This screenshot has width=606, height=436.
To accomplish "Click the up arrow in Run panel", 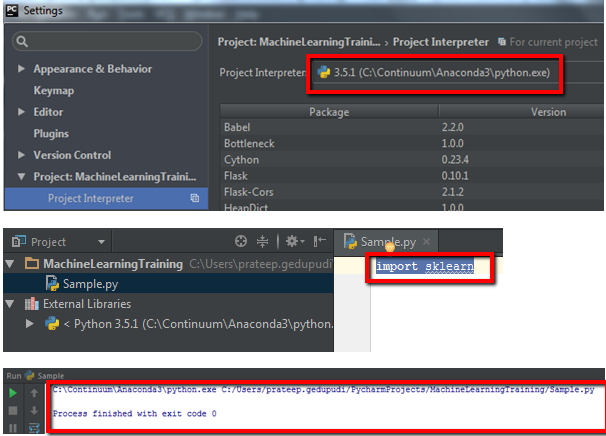I will [x=32, y=393].
